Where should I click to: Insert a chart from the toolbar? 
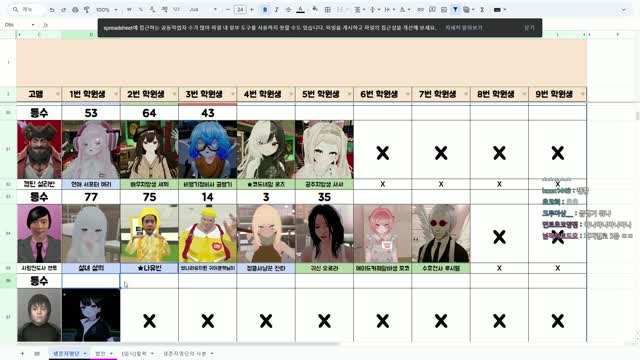(x=444, y=9)
